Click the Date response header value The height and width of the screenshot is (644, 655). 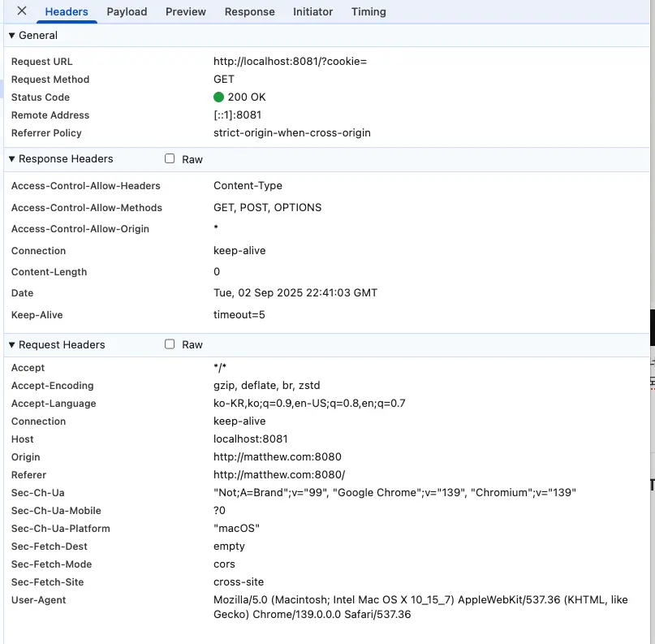coord(295,293)
